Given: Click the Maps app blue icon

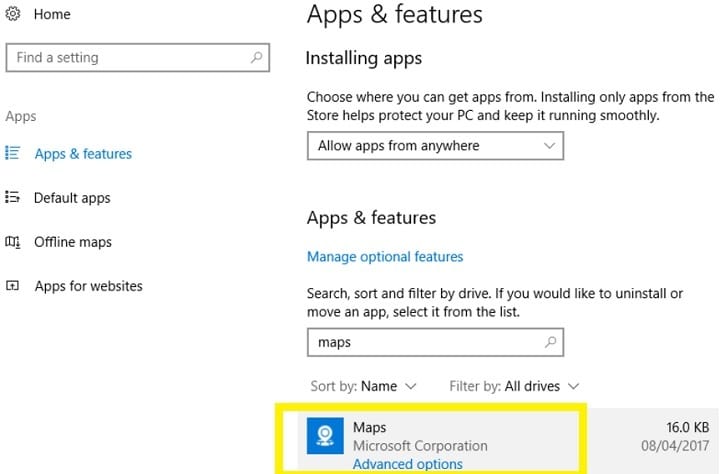Looking at the screenshot, I should click(325, 435).
